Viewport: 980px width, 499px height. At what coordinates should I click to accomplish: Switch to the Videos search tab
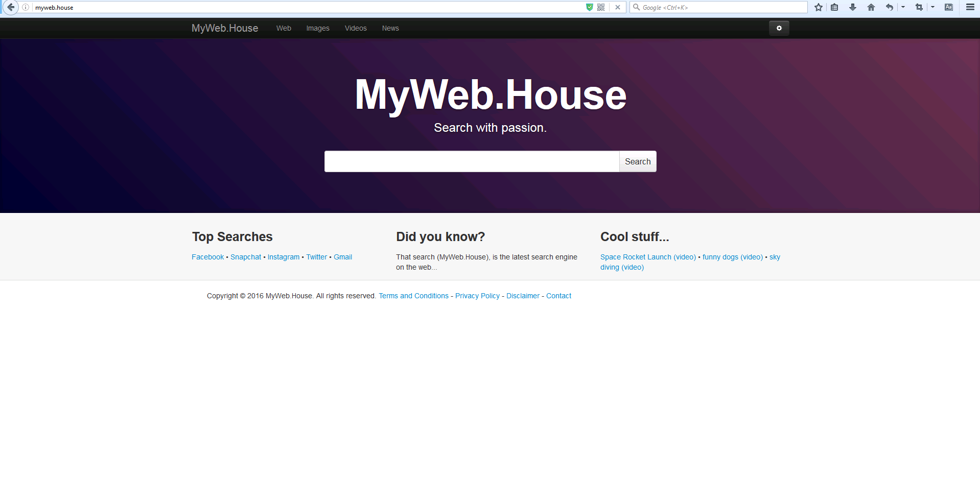tap(356, 28)
